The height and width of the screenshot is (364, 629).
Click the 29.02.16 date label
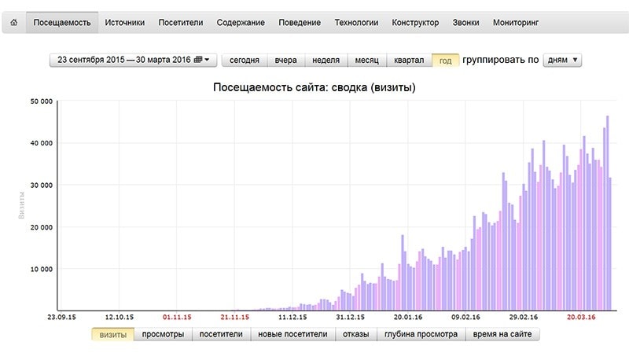click(524, 317)
